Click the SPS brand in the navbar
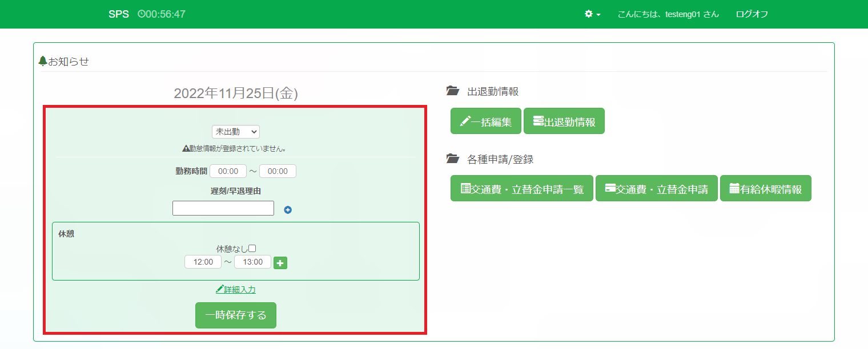 (119, 14)
